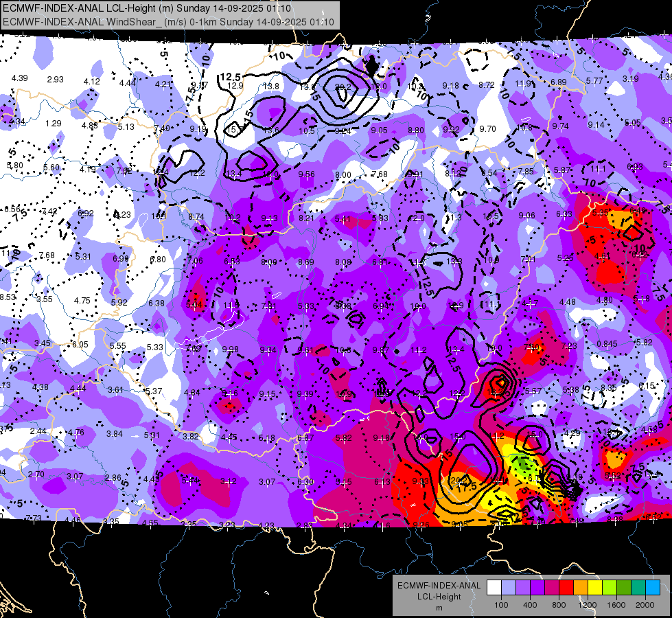Viewport: 672px width, 618px height.
Task: Click the map value 9.56
Action: tap(306, 174)
